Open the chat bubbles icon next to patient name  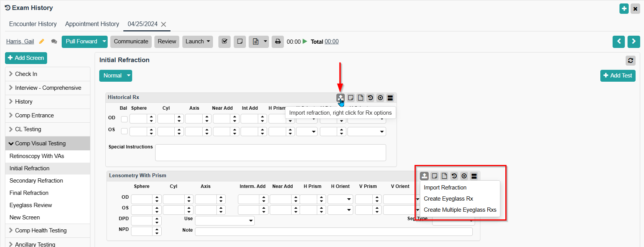point(54,41)
